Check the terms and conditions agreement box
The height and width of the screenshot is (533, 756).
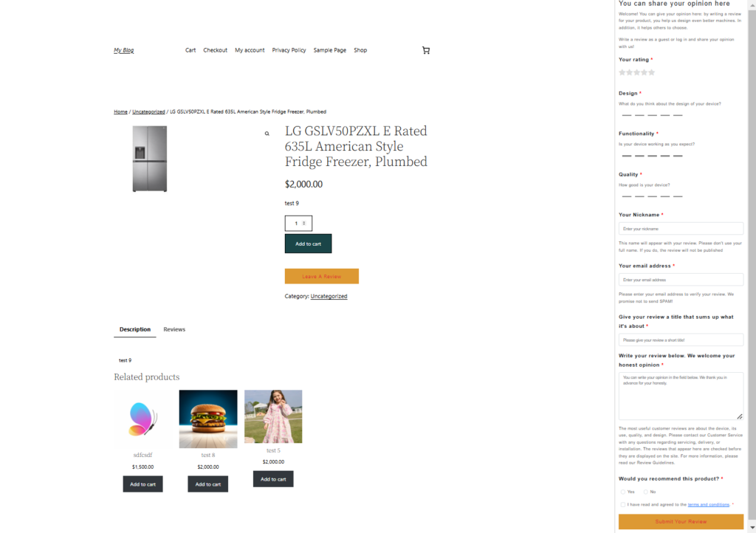click(x=623, y=504)
